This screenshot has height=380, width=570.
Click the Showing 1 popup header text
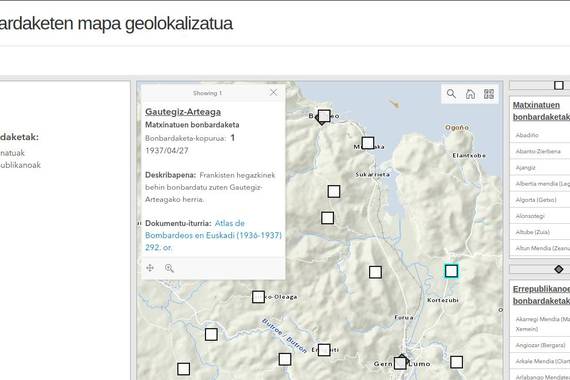(x=207, y=93)
